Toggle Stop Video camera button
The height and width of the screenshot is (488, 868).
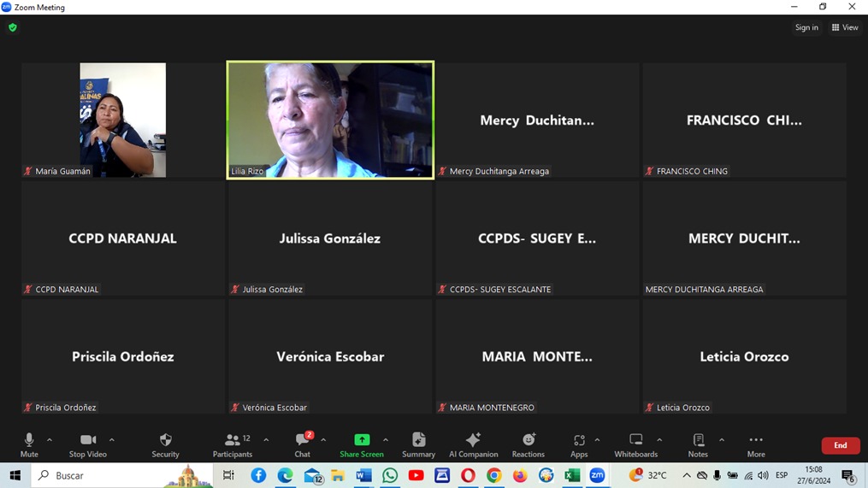[x=88, y=444]
